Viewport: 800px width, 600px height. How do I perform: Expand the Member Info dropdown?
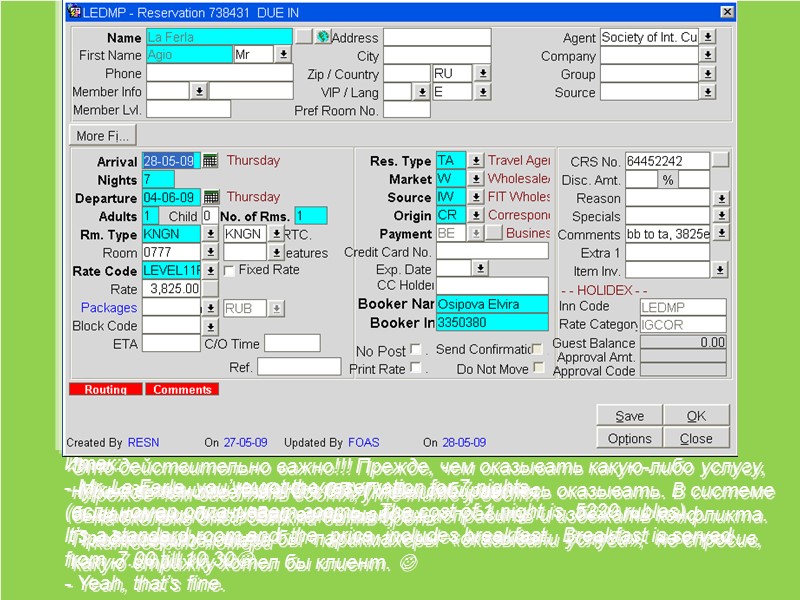coord(199,91)
